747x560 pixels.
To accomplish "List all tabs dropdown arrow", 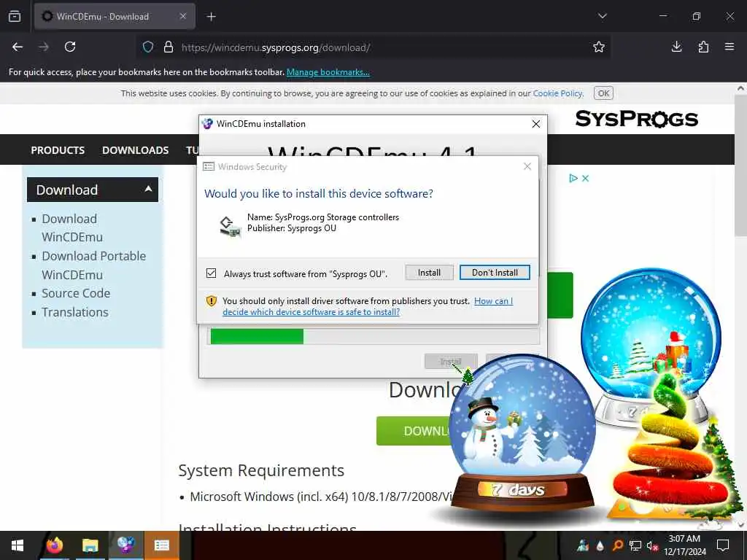I will [x=602, y=16].
